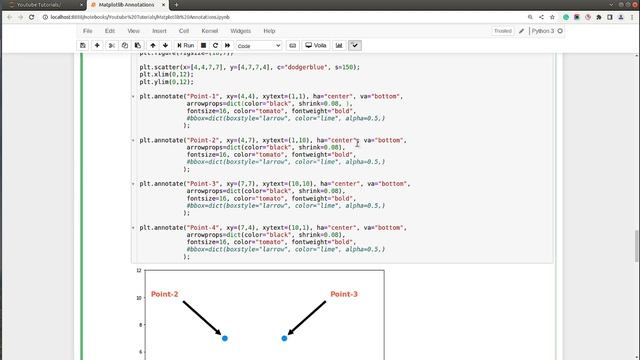Share this page icon in address bar
Viewport: 640px width, 360px height.
pyautogui.click(x=541, y=17)
